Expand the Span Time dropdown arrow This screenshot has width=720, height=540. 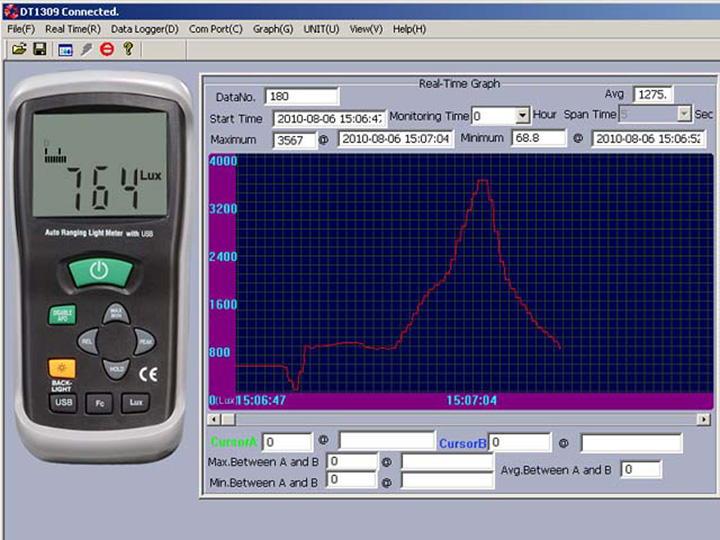tap(684, 114)
